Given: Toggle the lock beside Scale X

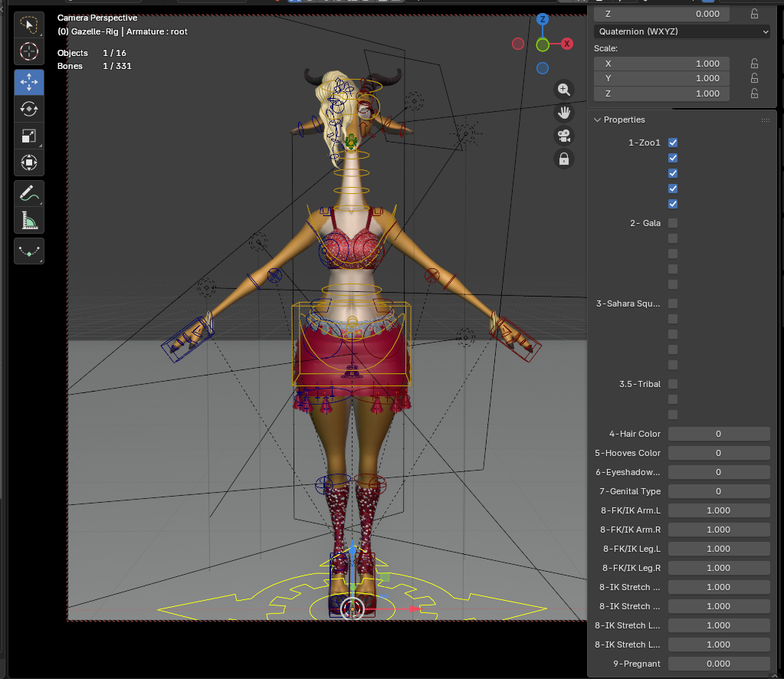Looking at the screenshot, I should (754, 64).
